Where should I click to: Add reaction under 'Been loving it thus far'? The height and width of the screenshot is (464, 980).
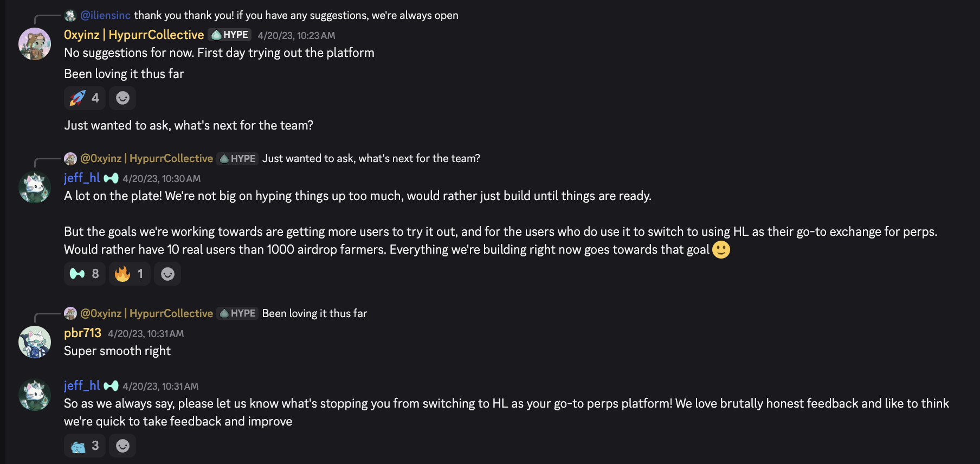pyautogui.click(x=122, y=98)
